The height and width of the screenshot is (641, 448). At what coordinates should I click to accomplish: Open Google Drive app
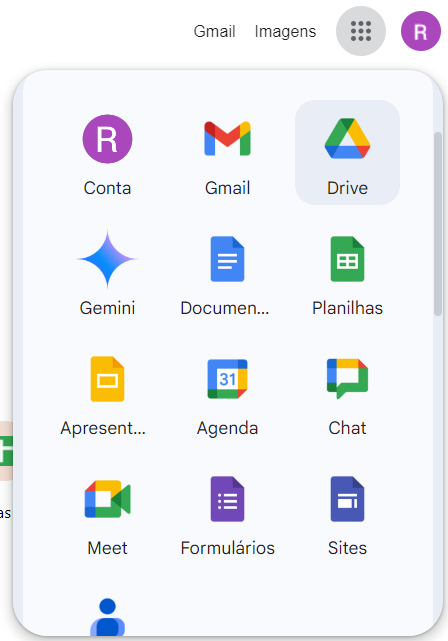click(x=347, y=152)
